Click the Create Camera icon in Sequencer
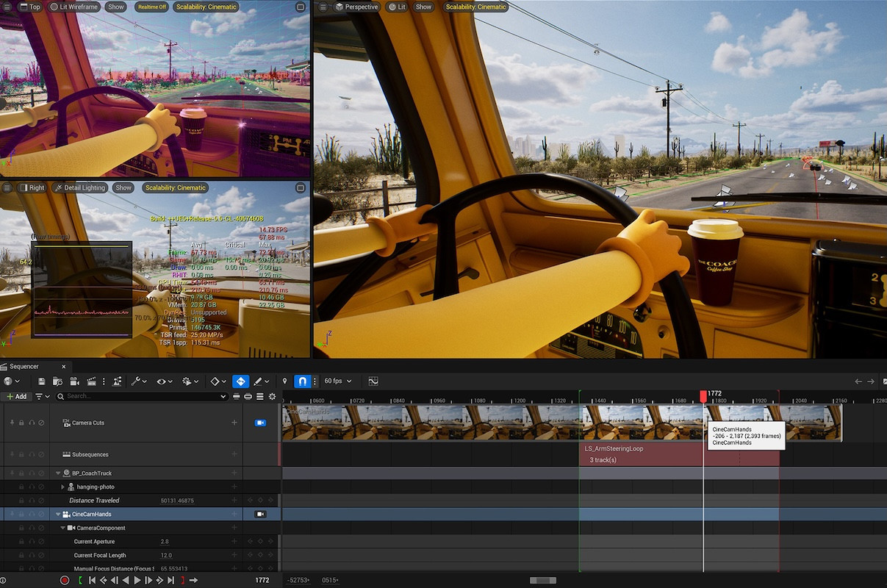 click(x=75, y=381)
